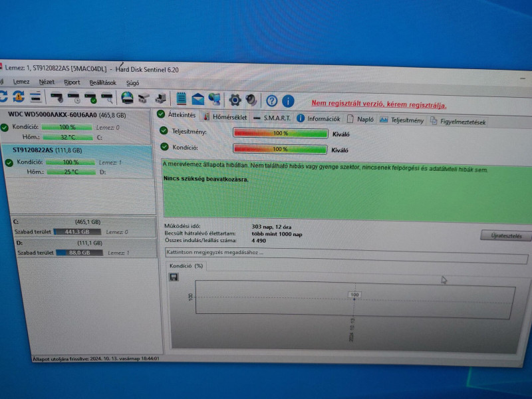Click the refresh with warning icon
Viewport: 532px width, 399px height.
[x=19, y=96]
